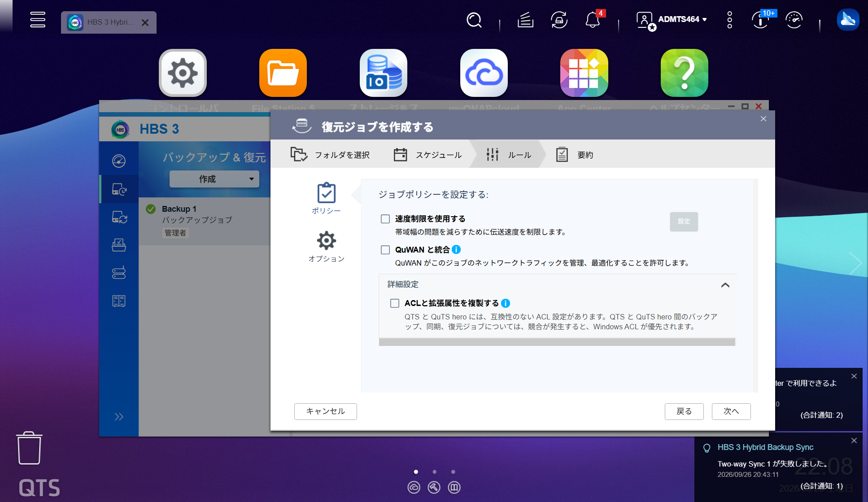Viewport: 868px width, 502px height.
Task: Launch the Control Panel gear desktop icon
Action: pos(183,73)
